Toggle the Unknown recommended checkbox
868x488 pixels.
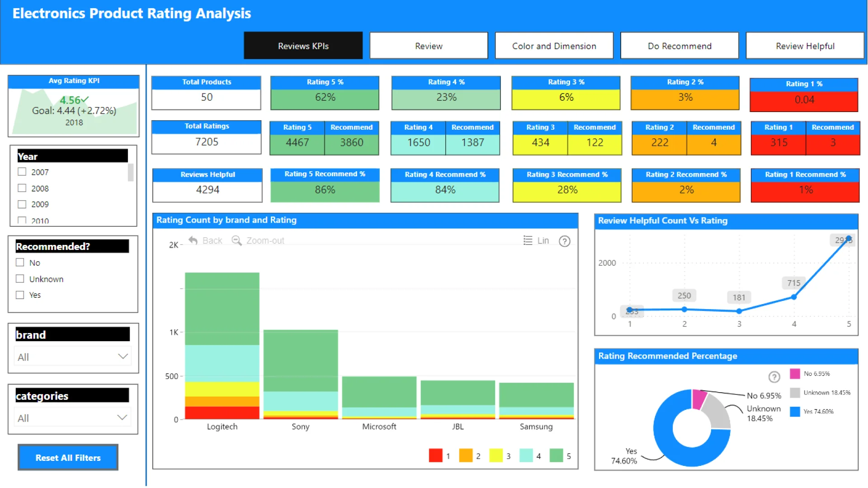pyautogui.click(x=20, y=279)
